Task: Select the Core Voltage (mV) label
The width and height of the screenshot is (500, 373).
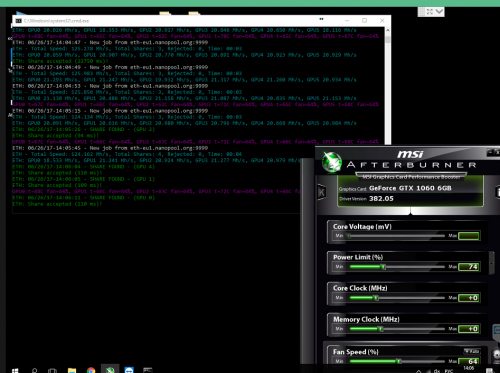Action: [362, 227]
